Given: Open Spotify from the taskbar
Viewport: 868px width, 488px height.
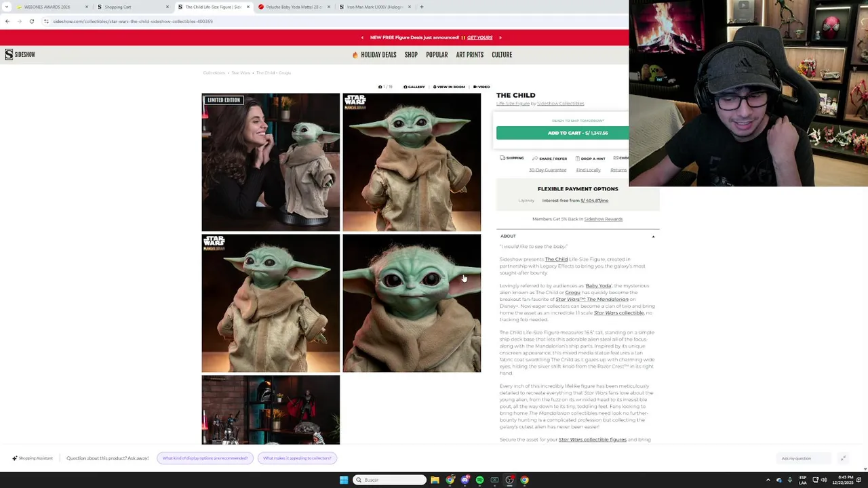Looking at the screenshot, I should (479, 480).
